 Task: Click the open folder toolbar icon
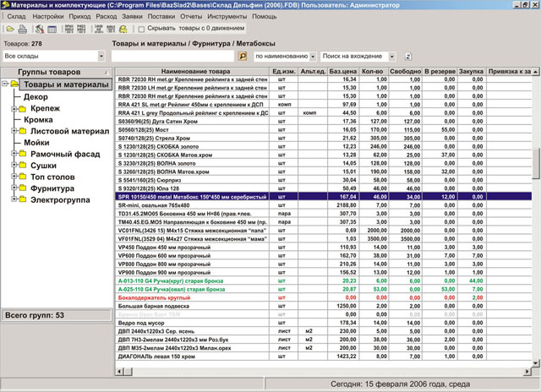click(x=10, y=29)
